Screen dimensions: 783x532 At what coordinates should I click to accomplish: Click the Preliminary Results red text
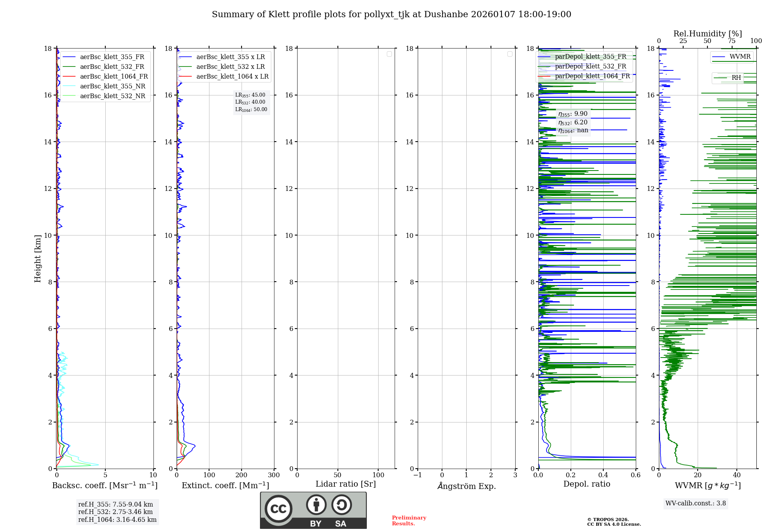409,521
